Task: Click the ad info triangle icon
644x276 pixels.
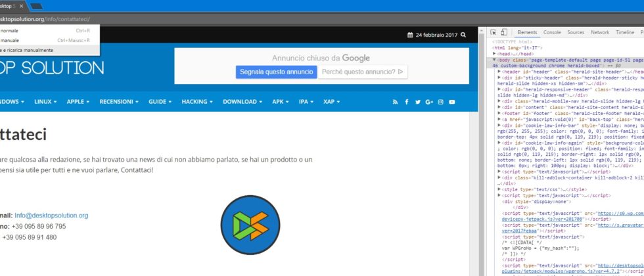Action: point(400,72)
